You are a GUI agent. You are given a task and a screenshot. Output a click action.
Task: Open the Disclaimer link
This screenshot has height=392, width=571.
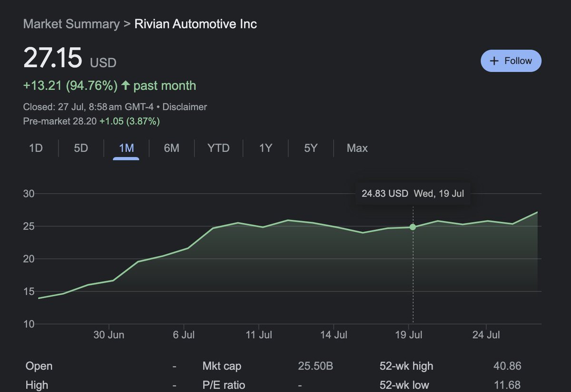(x=185, y=107)
